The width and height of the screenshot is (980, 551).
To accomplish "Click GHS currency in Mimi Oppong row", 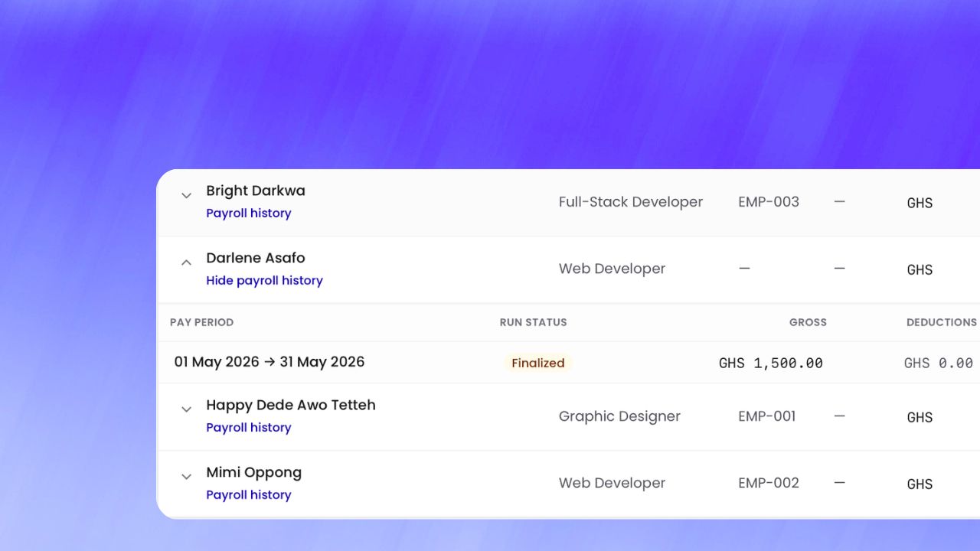I will point(920,484).
